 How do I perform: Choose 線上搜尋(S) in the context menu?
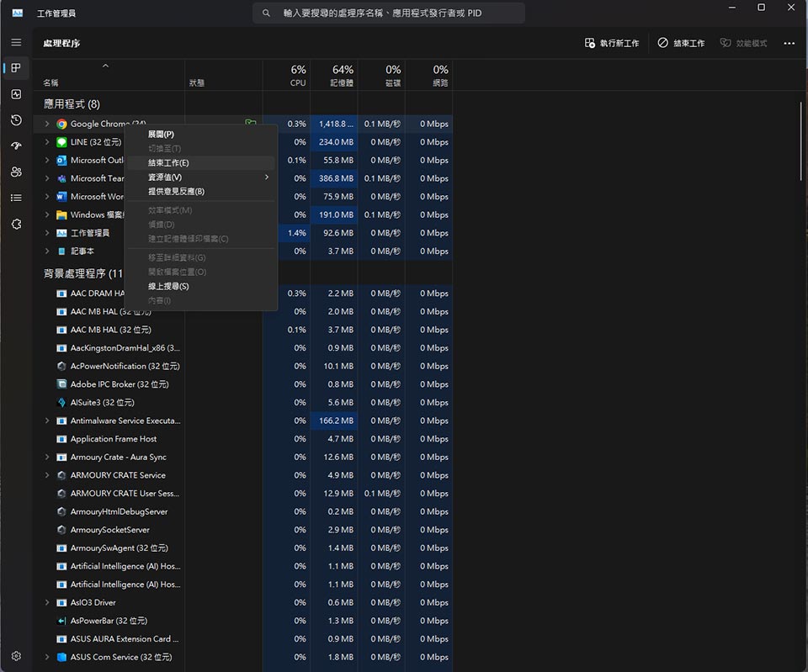(200, 286)
